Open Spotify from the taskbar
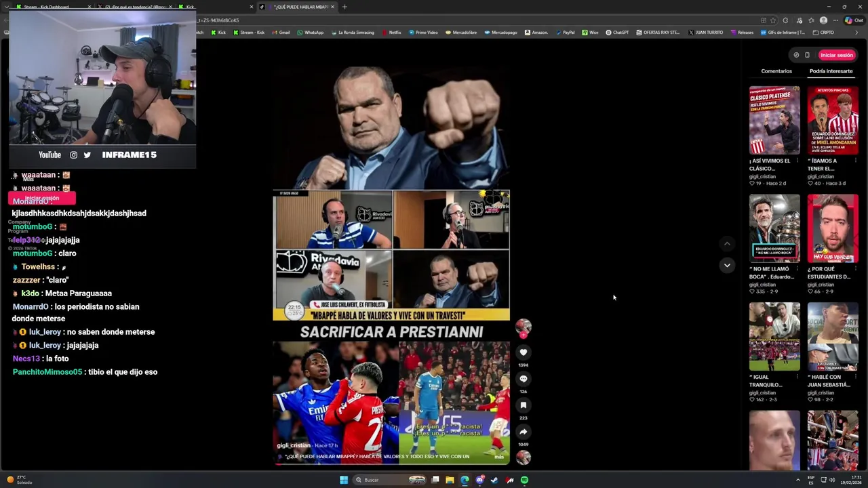 tap(524, 480)
